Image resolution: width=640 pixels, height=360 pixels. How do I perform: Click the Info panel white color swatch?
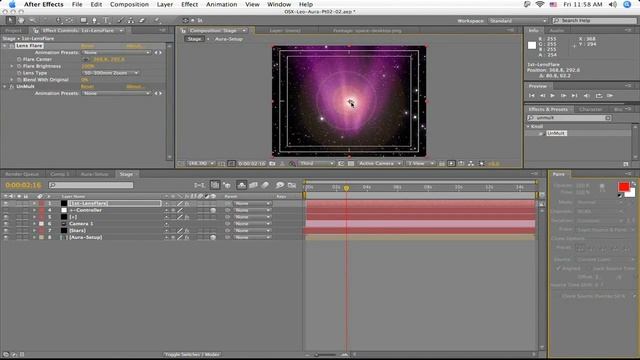[x=531, y=45]
